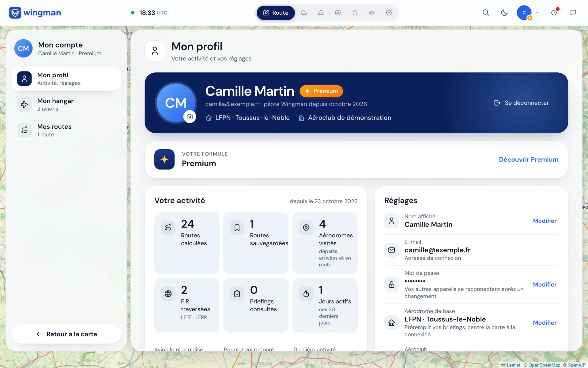
Task: Click the Leaflet attribution link
Action: tap(511, 365)
